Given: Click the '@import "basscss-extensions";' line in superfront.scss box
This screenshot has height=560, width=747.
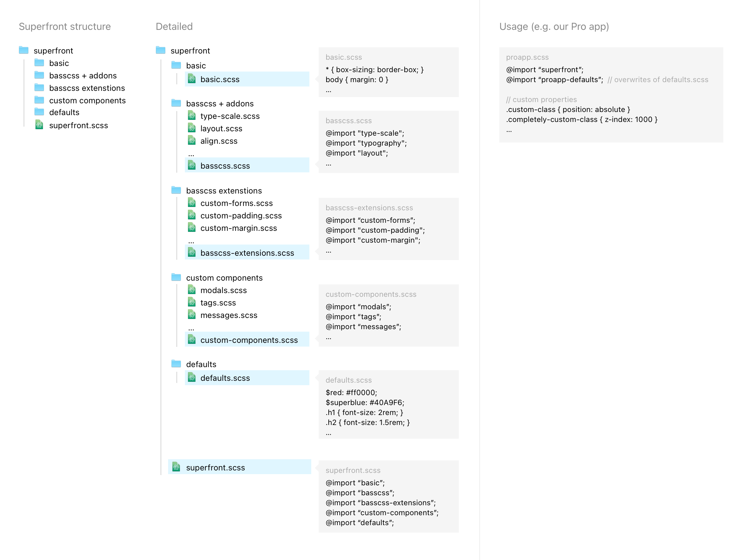Looking at the screenshot, I should pyautogui.click(x=381, y=503).
